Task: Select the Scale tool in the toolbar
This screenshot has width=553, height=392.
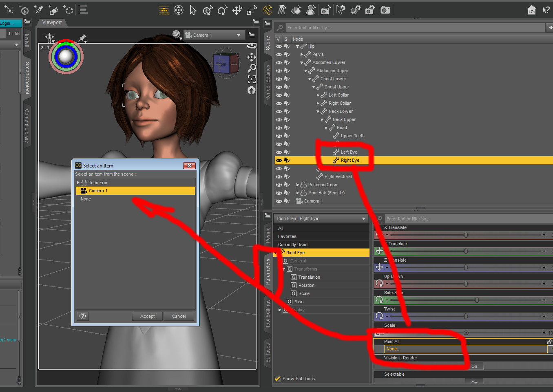Action: (252, 10)
